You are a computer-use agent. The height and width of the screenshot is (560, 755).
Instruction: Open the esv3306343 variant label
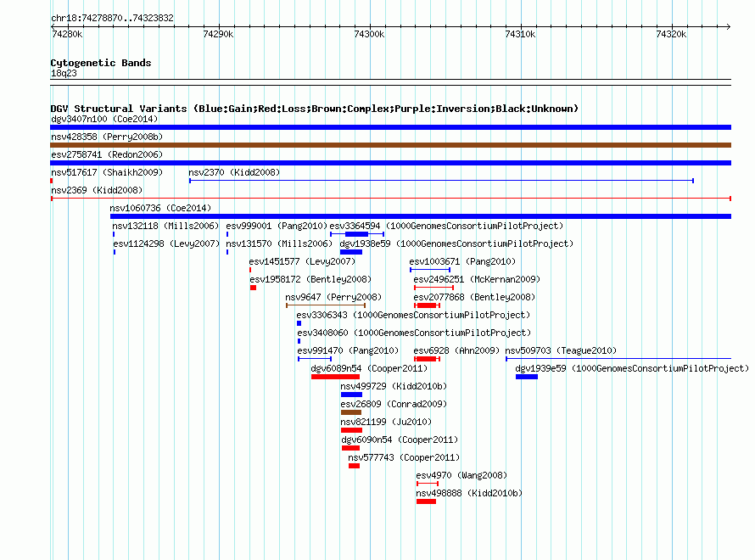point(413,315)
